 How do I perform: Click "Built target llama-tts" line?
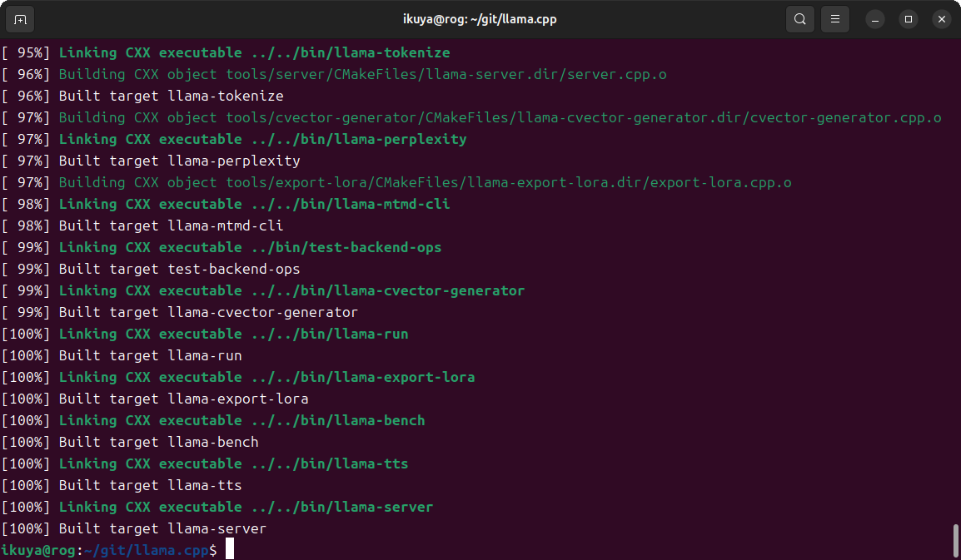(x=150, y=486)
